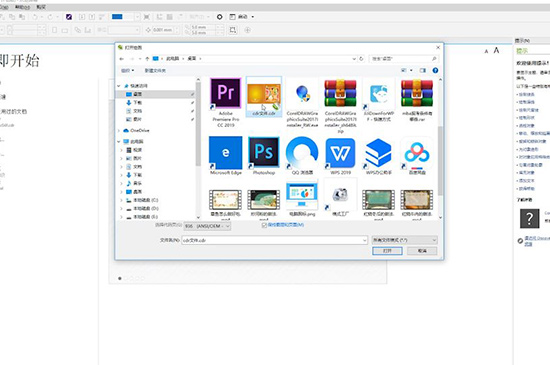
Task: Open the organize menu in dialog toolbar
Action: pyautogui.click(x=127, y=70)
